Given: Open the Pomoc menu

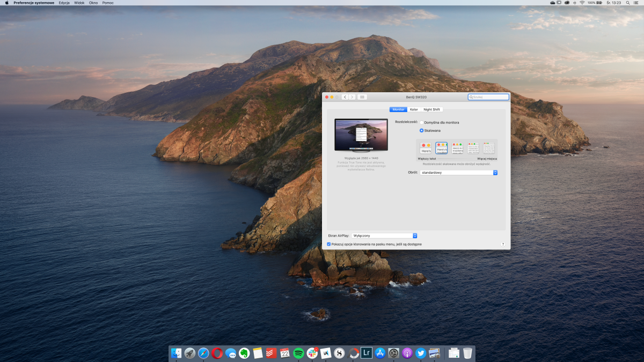Looking at the screenshot, I should click(x=108, y=3).
